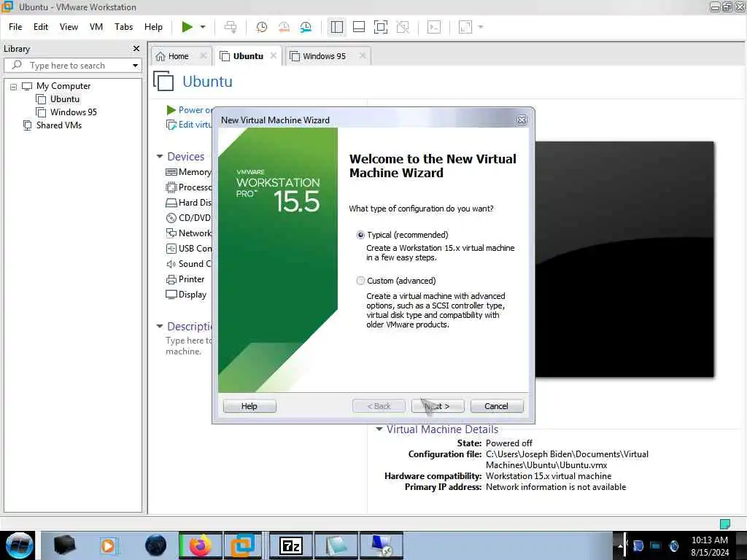Open the Windows Start button
The image size is (747, 560).
(19, 545)
